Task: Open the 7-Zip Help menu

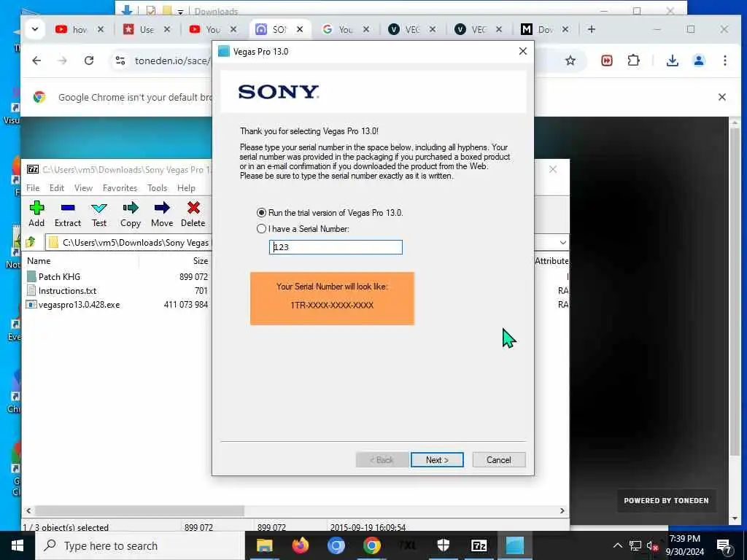Action: (186, 188)
